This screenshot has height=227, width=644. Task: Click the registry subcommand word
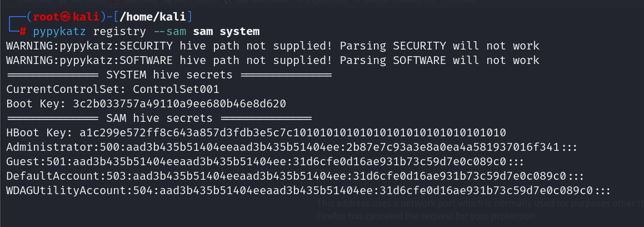[119, 32]
